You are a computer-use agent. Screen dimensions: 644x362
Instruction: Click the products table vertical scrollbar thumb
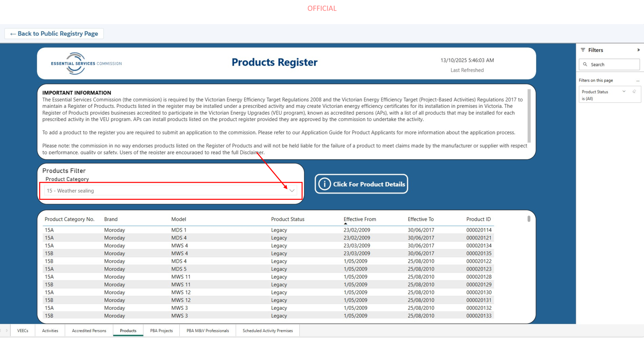click(x=529, y=219)
